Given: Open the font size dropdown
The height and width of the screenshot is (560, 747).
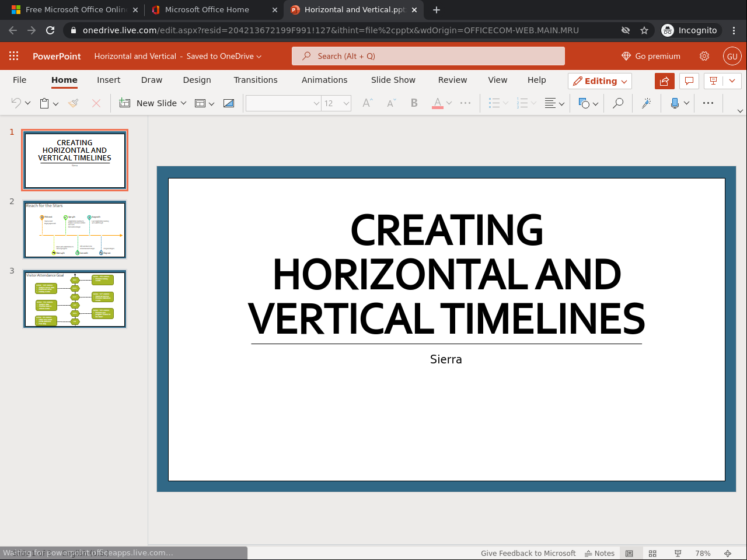Looking at the screenshot, I should 346,103.
